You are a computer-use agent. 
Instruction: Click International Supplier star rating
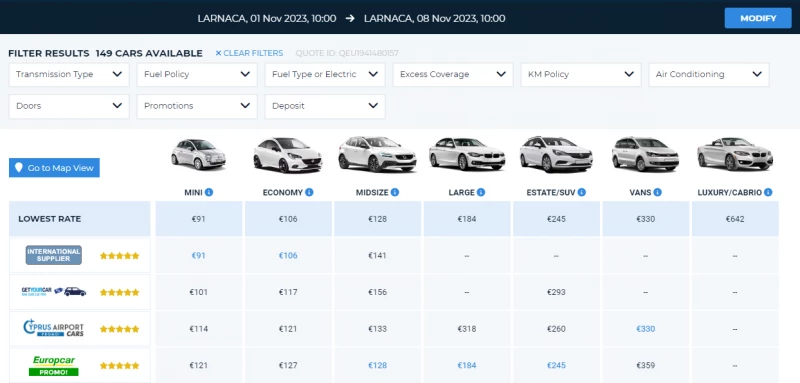click(x=119, y=256)
